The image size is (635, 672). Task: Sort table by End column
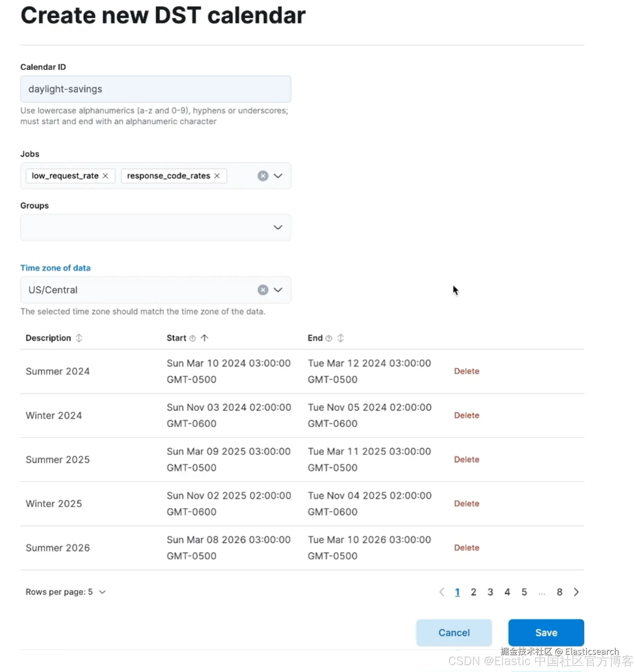(341, 338)
